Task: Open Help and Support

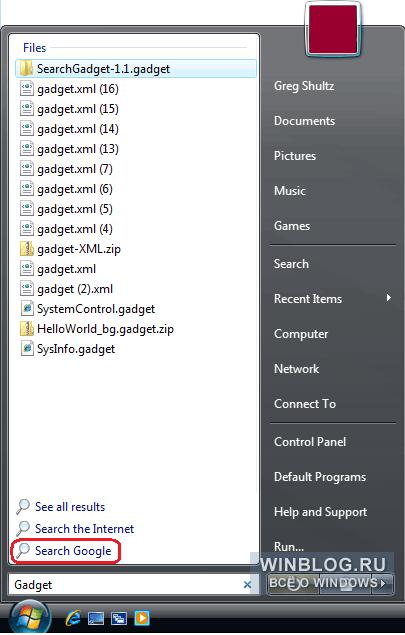Action: 320,512
